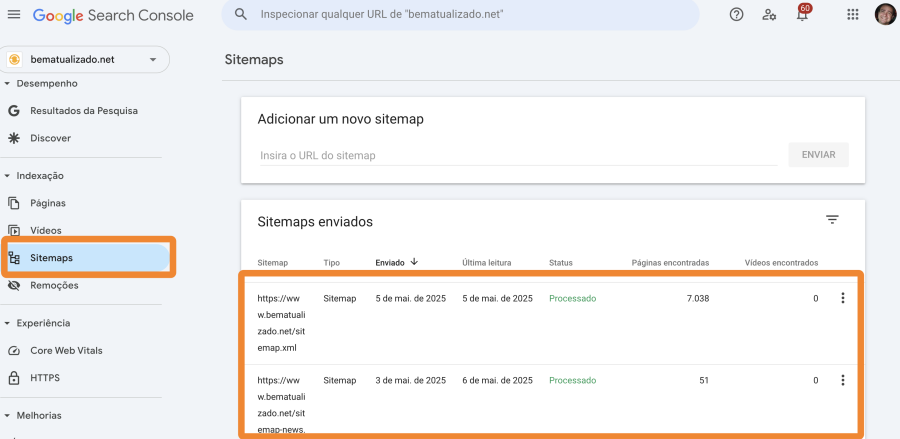The height and width of the screenshot is (439, 900).
Task: Click the 7.038 pages found value
Action: click(x=698, y=298)
